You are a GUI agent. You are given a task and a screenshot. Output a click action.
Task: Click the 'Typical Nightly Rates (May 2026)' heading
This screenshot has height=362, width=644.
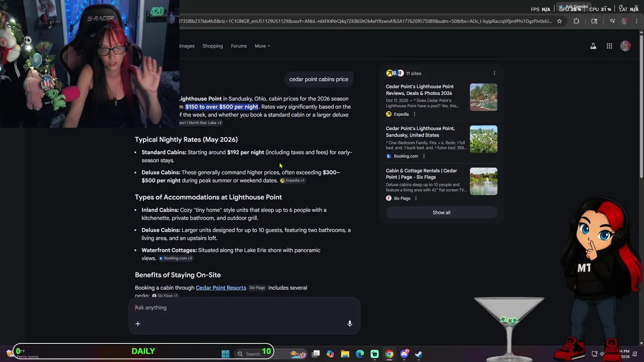(x=186, y=139)
